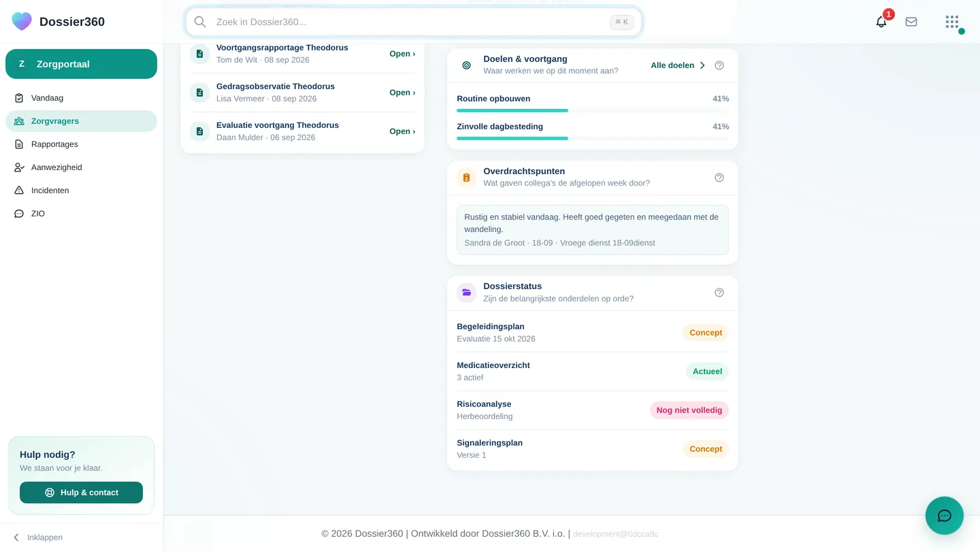980x551 pixels.
Task: Open the mail envelope icon
Action: (911, 22)
